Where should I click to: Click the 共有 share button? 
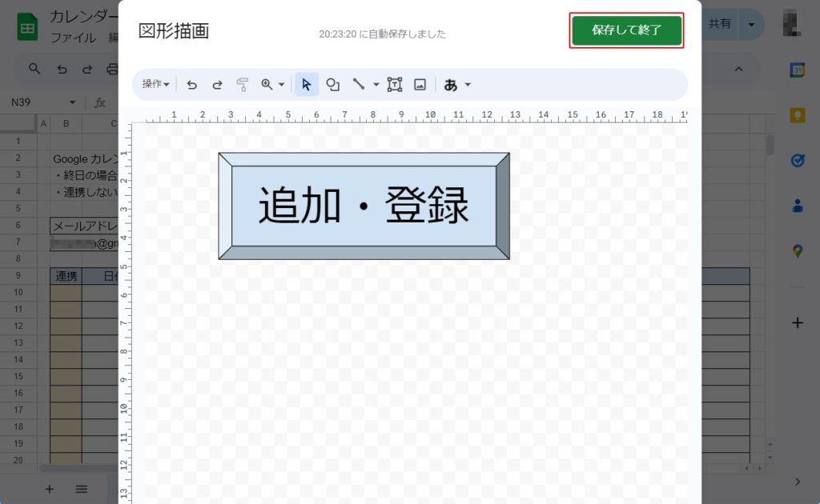pyautogui.click(x=719, y=24)
